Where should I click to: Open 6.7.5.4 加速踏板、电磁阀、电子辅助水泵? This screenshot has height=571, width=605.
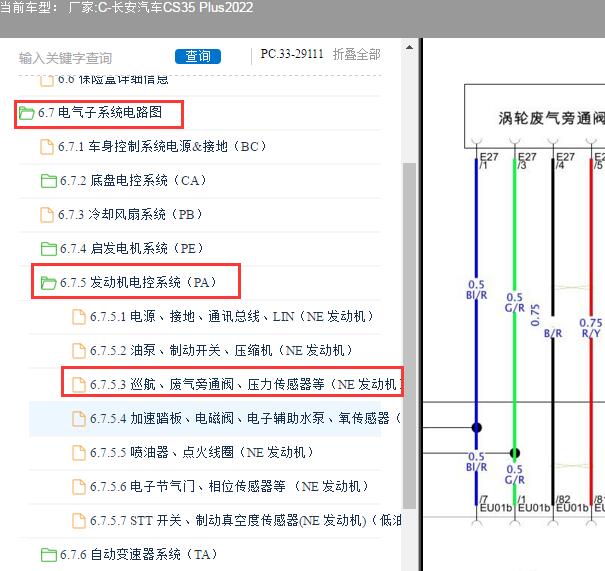coord(245,418)
